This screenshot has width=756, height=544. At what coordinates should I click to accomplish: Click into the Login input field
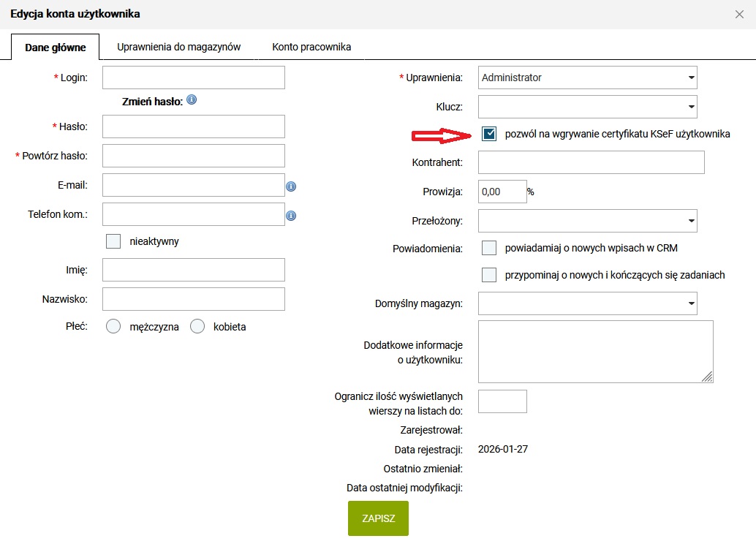coord(193,78)
